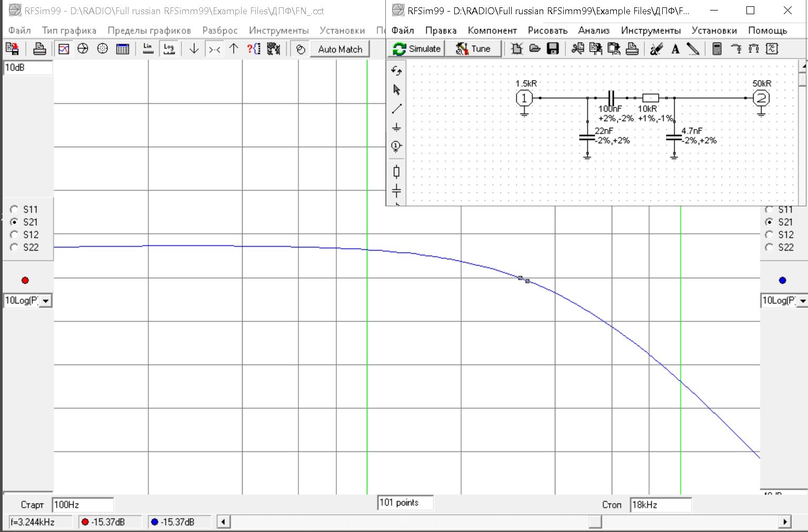Set linear frequency scale (Lin)
This screenshot has height=532, width=808.
point(148,49)
